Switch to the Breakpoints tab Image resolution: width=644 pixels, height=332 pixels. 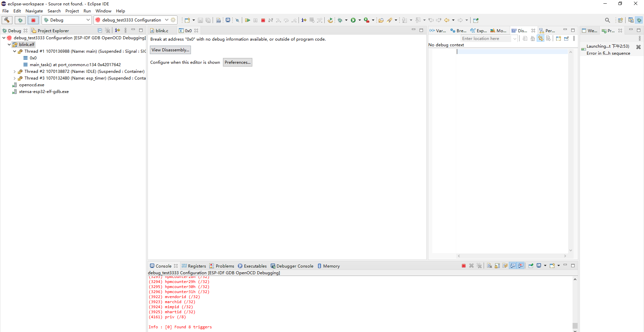(x=459, y=31)
